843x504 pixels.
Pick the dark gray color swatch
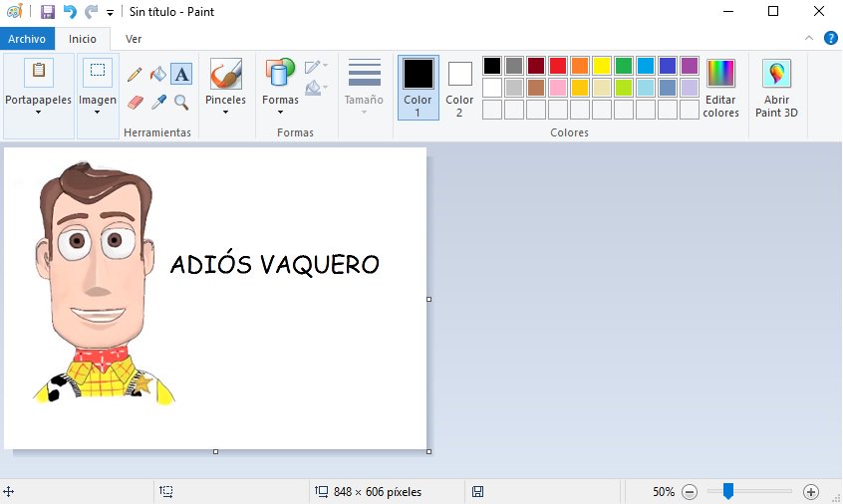coord(514,66)
